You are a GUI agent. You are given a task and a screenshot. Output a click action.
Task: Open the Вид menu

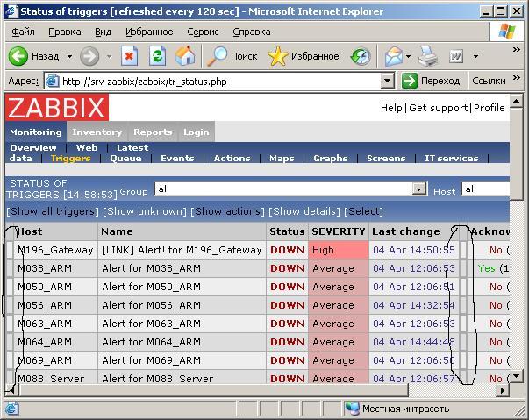pyautogui.click(x=103, y=32)
